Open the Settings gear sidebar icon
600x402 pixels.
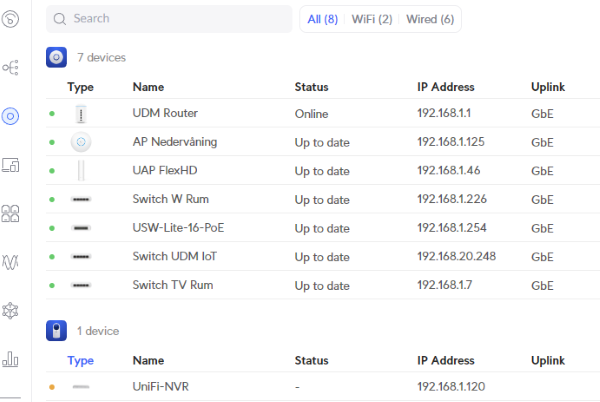click(x=10, y=311)
